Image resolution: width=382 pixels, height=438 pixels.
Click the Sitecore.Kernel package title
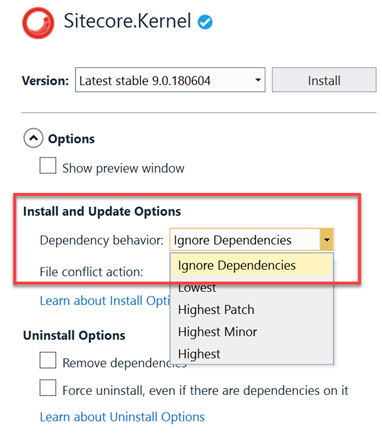[x=127, y=21]
